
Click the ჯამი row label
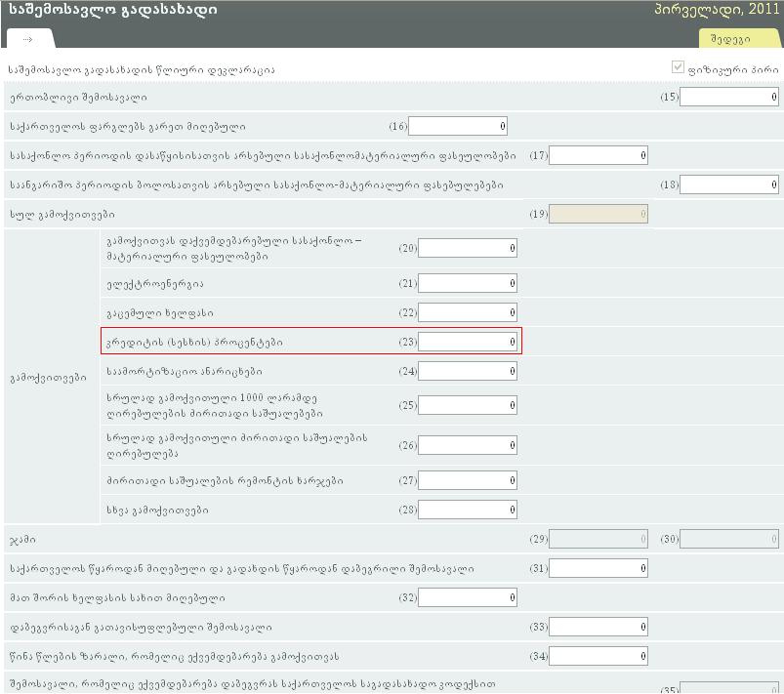[x=22, y=540]
